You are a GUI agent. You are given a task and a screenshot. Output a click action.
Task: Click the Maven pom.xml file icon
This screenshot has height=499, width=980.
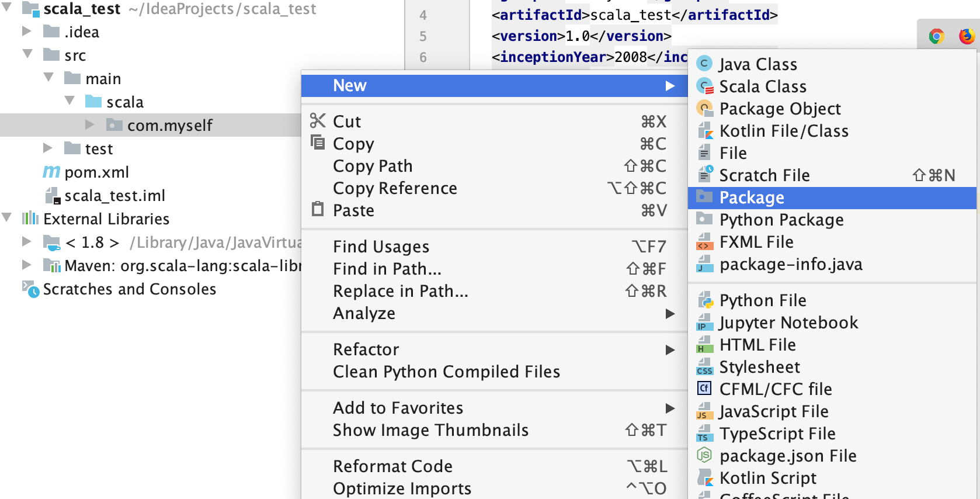click(51, 172)
